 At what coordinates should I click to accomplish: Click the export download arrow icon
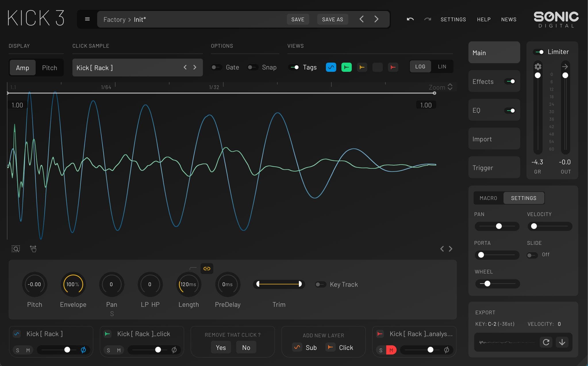click(x=562, y=342)
